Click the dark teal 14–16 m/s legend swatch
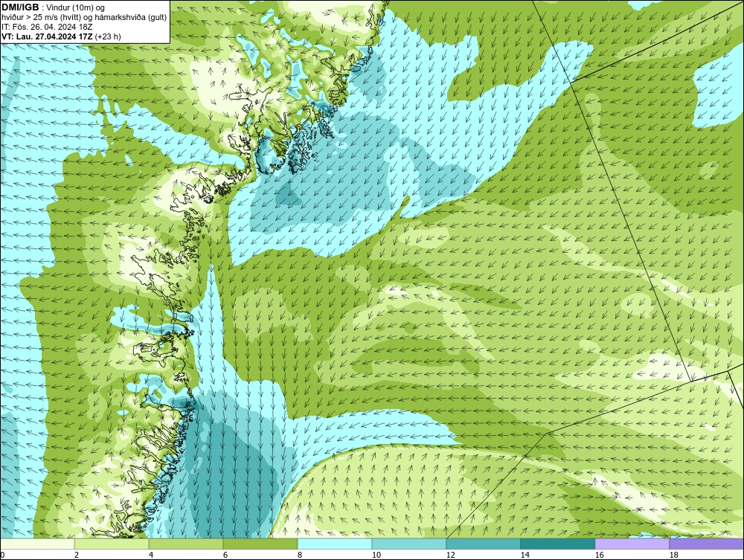The width and height of the screenshot is (744, 560). pos(557,544)
